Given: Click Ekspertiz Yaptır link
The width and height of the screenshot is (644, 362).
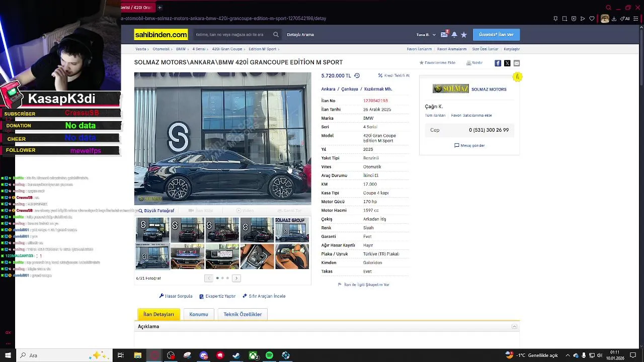Looking at the screenshot, I should tap(217, 296).
